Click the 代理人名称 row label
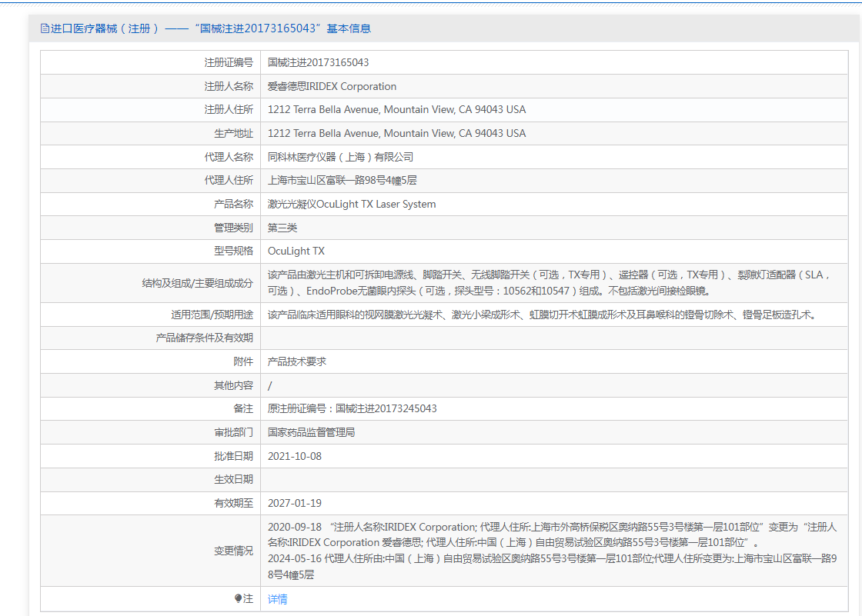Viewport: 862px width, 616px height. (229, 157)
